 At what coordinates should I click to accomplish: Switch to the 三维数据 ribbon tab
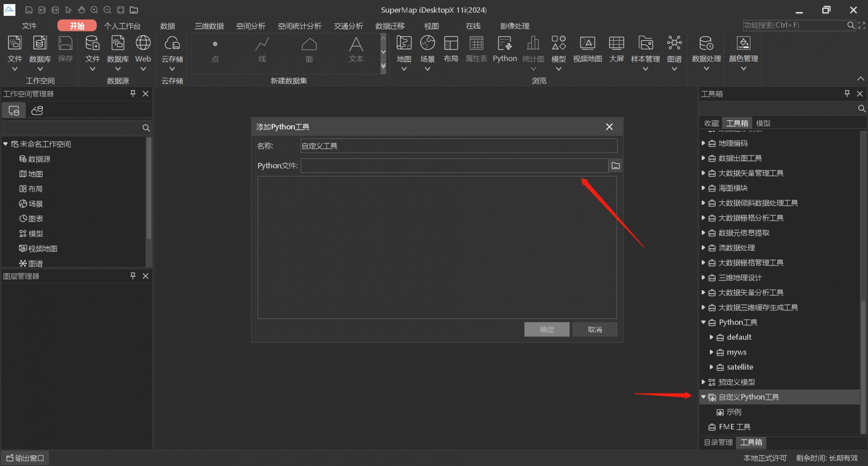pyautogui.click(x=209, y=26)
